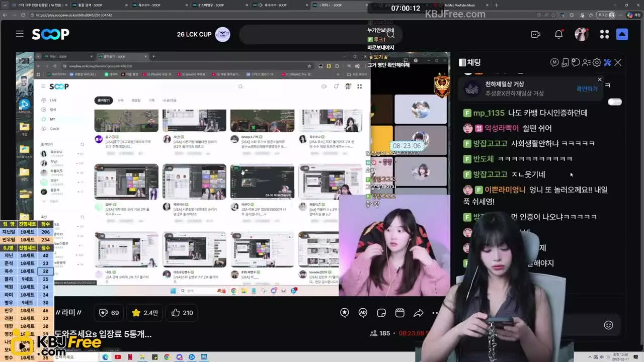The image size is (644, 362).
Task: Click the 자닌팀 row in the score table
Action: tap(27, 232)
